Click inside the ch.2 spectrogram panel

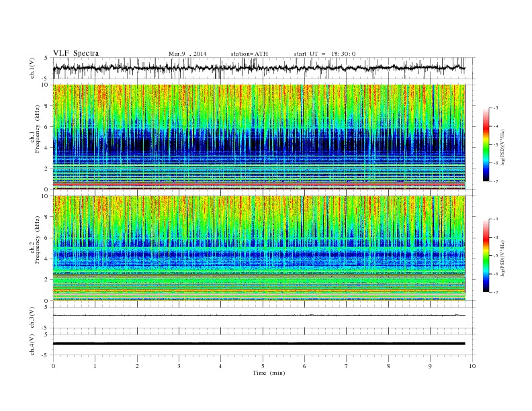259,248
